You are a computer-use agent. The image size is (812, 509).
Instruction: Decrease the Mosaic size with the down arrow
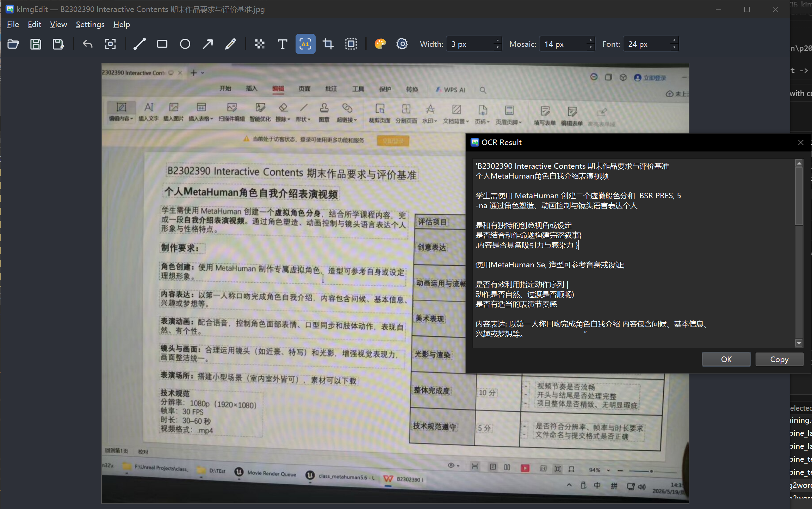[x=591, y=48]
